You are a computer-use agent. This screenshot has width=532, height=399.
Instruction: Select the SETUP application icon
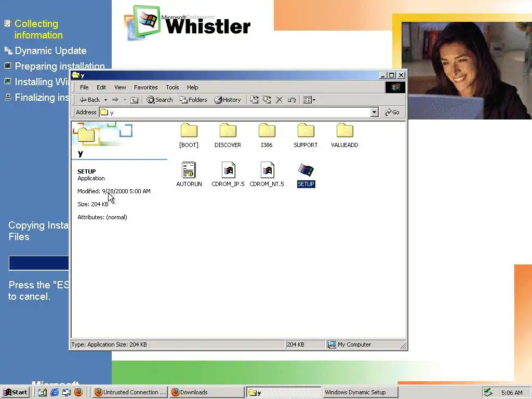tap(305, 175)
